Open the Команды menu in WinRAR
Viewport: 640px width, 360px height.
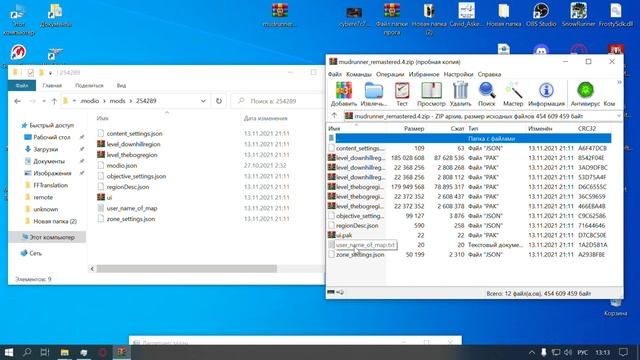pos(359,74)
